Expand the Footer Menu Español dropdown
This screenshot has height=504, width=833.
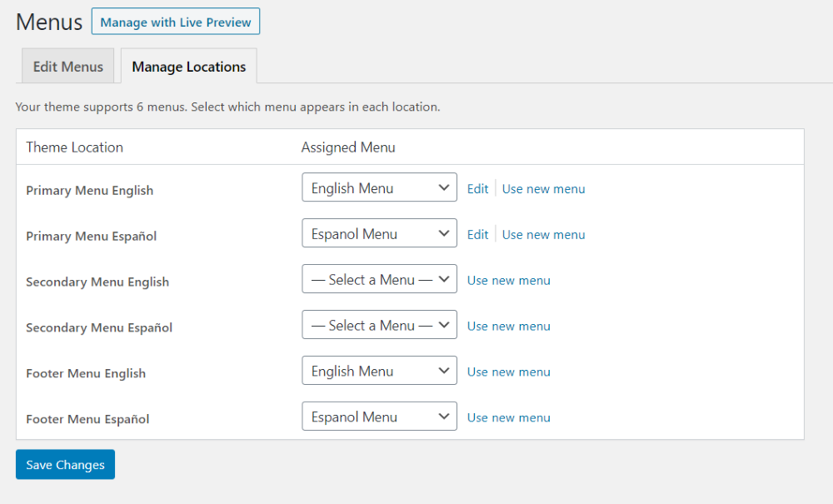tap(379, 417)
